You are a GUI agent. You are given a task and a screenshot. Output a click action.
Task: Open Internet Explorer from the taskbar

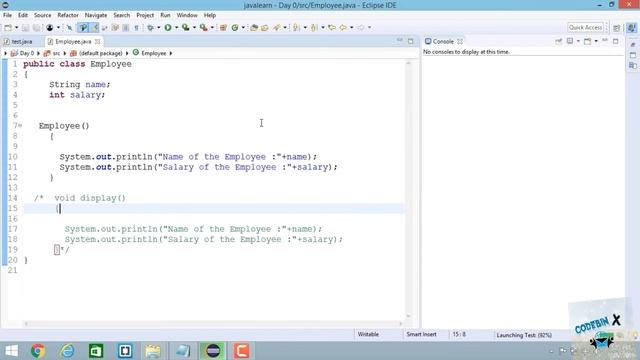(67, 351)
